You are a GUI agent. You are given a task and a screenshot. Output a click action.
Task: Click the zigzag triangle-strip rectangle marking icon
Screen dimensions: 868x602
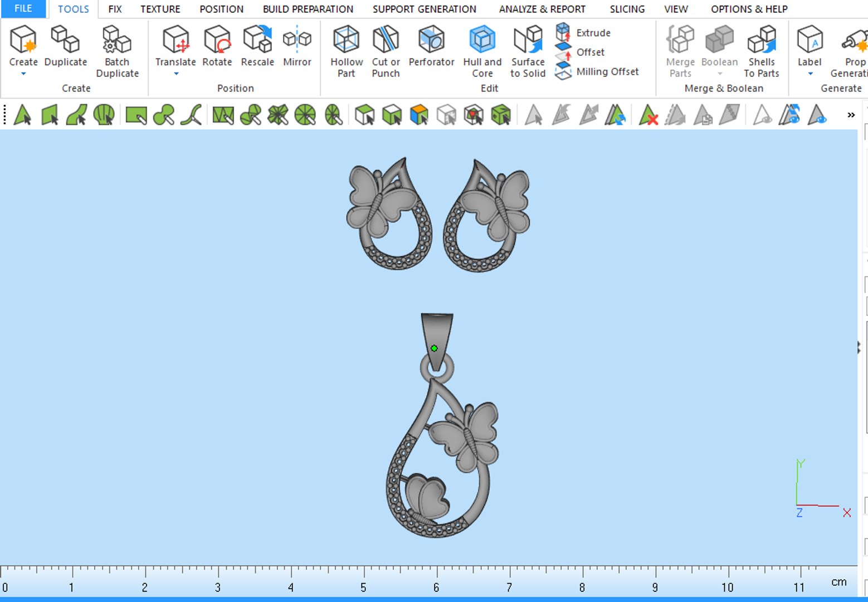coord(223,115)
